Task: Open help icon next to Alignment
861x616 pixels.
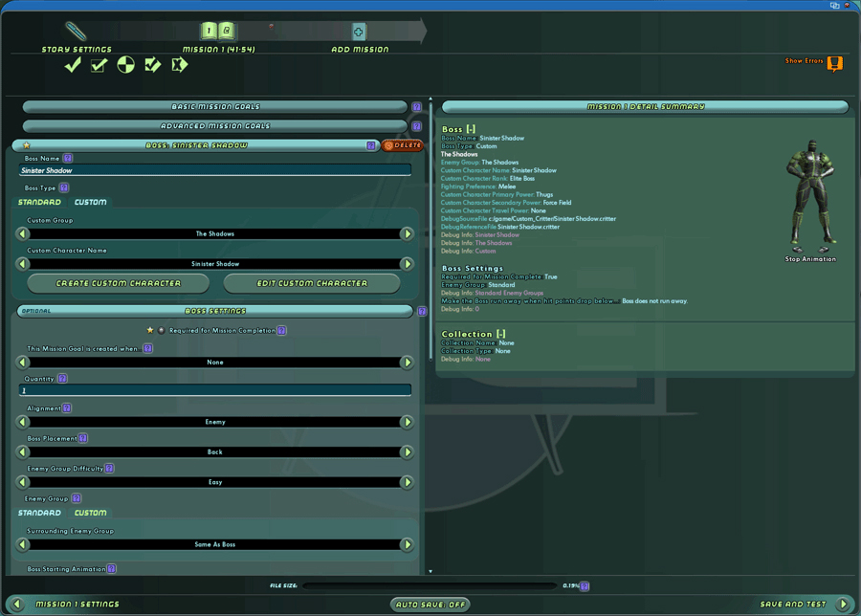Action: [66, 407]
